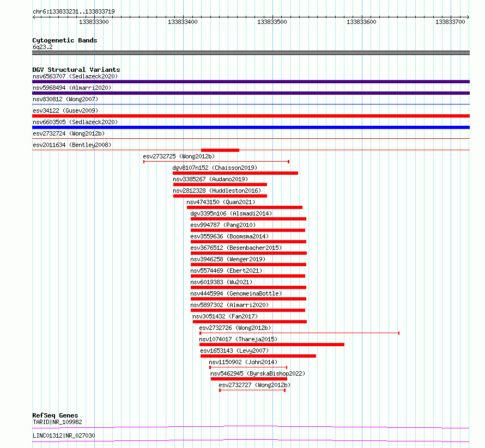
Task: Open the esv2732725 (Wong2012b) variant label
Action: [179, 156]
